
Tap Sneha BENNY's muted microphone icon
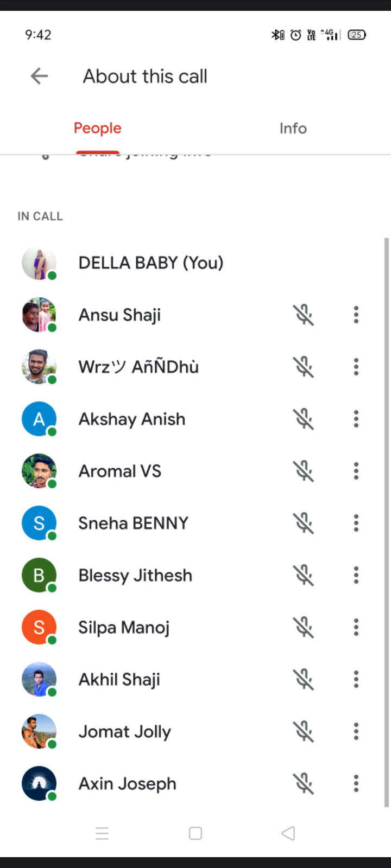(x=304, y=523)
